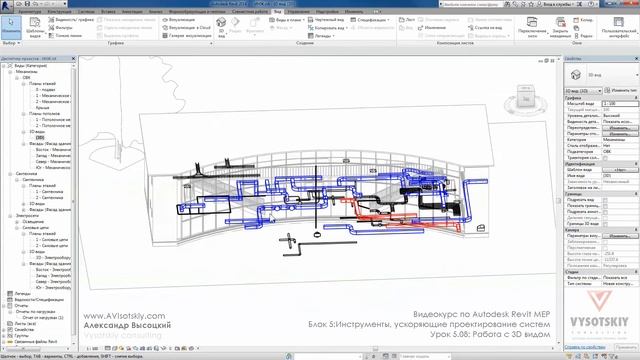Collapse Механизмы node in project browser

[10, 71]
